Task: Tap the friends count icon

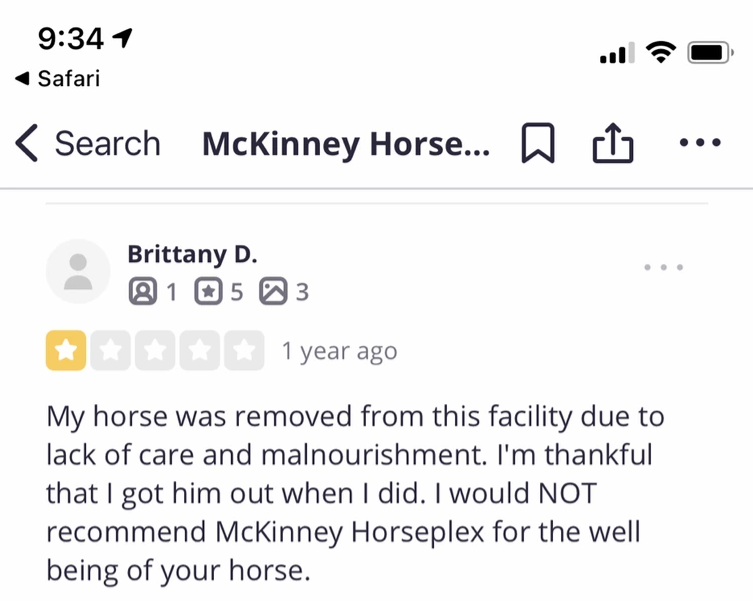Action: pyautogui.click(x=143, y=292)
